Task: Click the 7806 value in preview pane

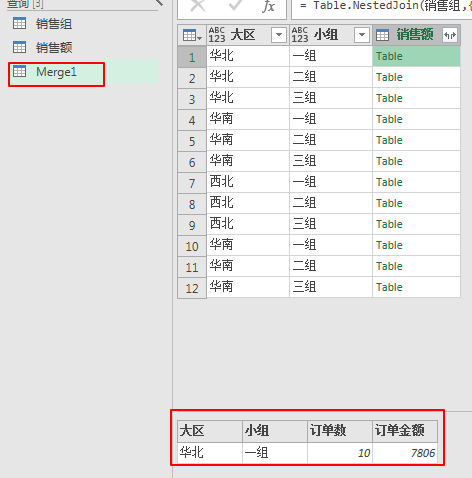Action: [x=405, y=453]
